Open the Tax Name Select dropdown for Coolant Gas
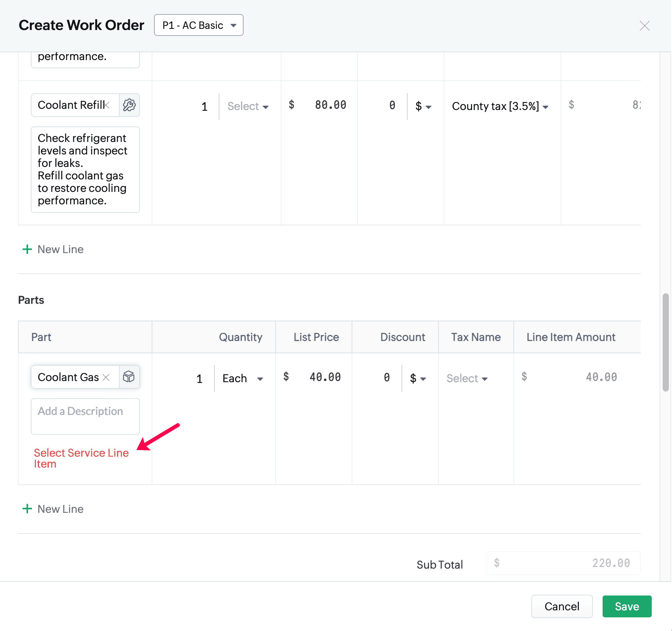Viewport: 672px width, 631px height. pos(467,378)
